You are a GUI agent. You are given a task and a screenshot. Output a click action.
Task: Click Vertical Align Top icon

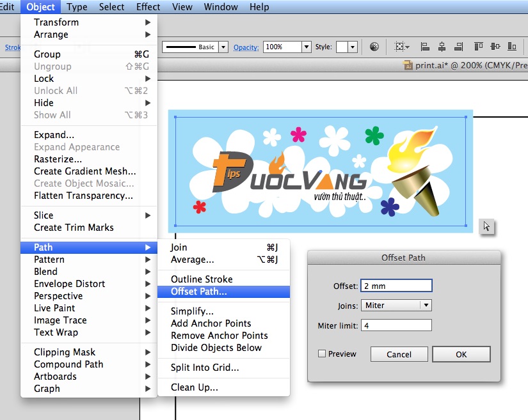tap(479, 47)
